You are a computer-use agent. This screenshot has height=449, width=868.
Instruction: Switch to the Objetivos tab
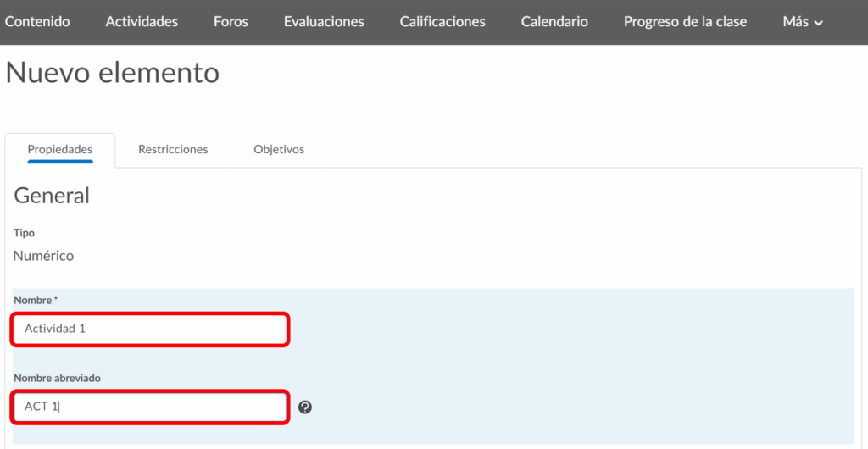click(x=279, y=149)
